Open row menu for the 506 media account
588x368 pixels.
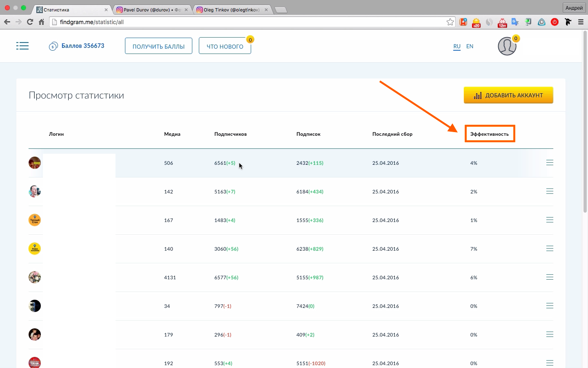[550, 163]
